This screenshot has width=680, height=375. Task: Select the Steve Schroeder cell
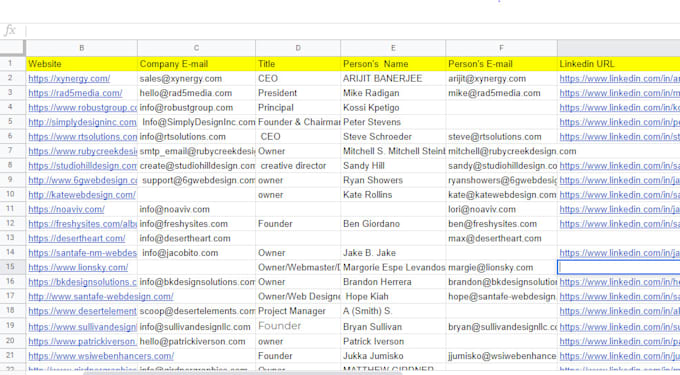393,137
